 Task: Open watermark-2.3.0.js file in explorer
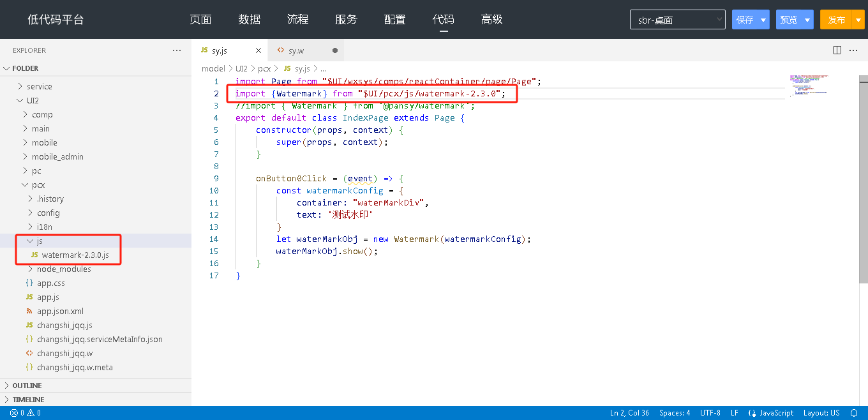[x=75, y=255]
